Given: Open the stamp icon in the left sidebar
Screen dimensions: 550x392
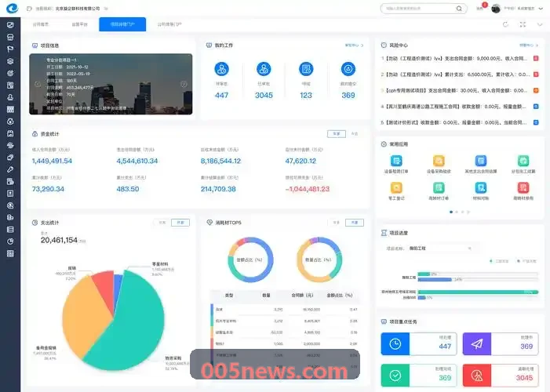Looking at the screenshot, I should pyautogui.click(x=10, y=97).
